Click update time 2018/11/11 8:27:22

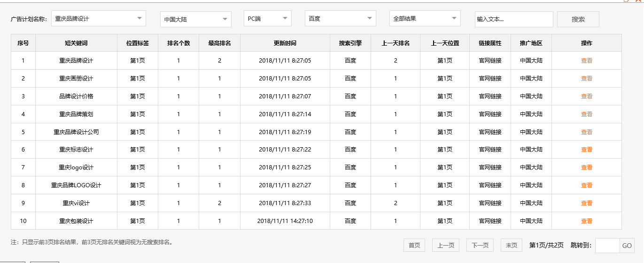(x=285, y=150)
